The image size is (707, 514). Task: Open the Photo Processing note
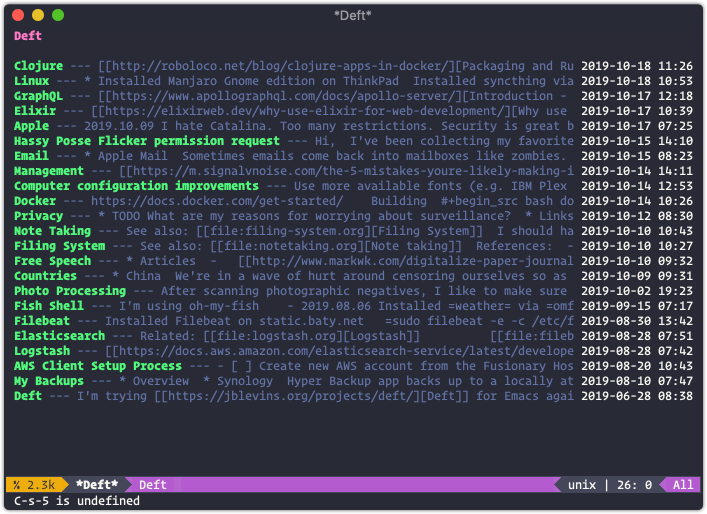point(70,291)
